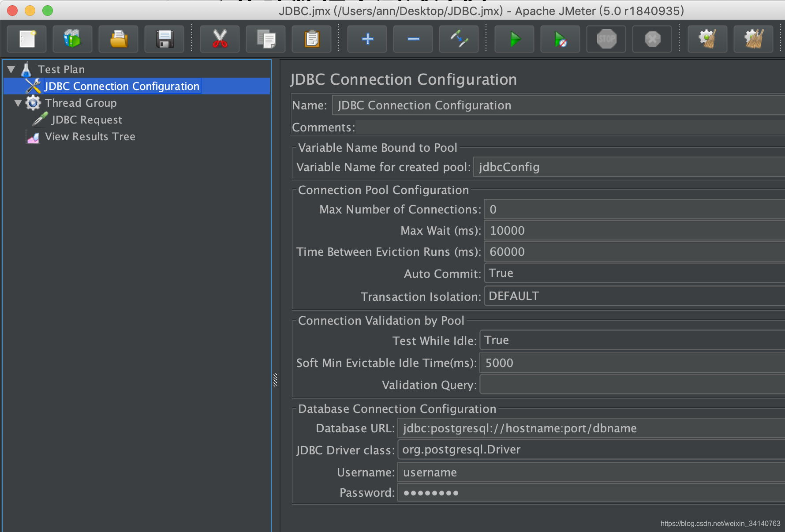Click the Database URL field
Screen dimensions: 785x532
point(591,428)
